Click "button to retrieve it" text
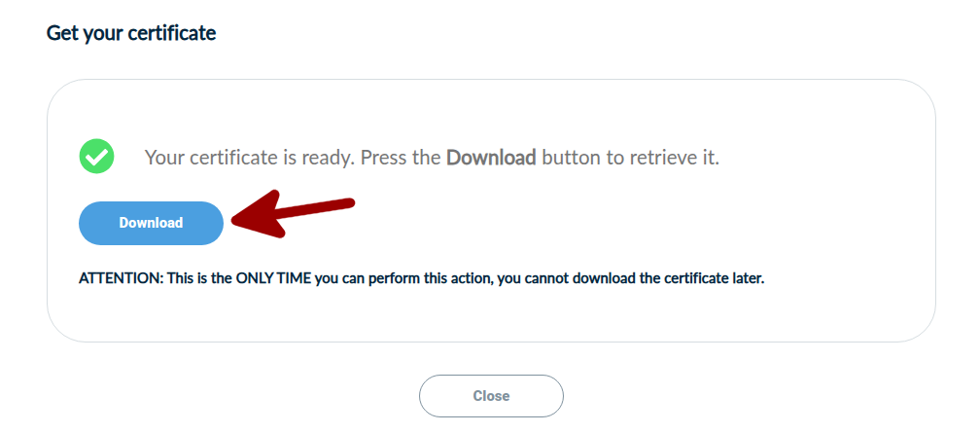The height and width of the screenshot is (433, 980). (x=630, y=157)
